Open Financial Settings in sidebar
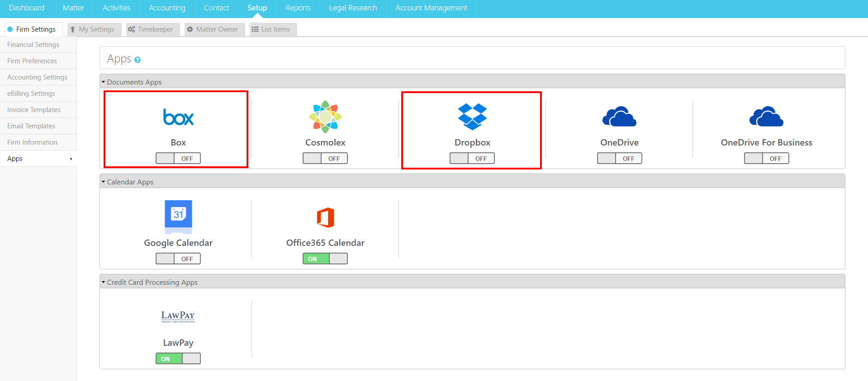 point(38,45)
